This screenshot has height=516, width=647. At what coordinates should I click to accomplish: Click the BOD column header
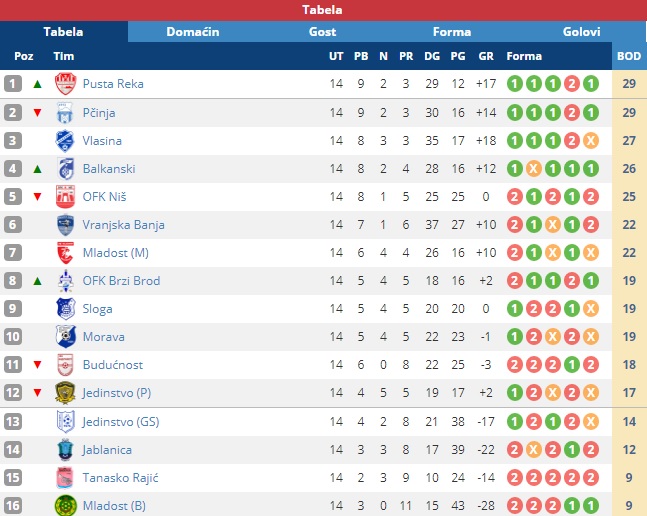tap(629, 56)
